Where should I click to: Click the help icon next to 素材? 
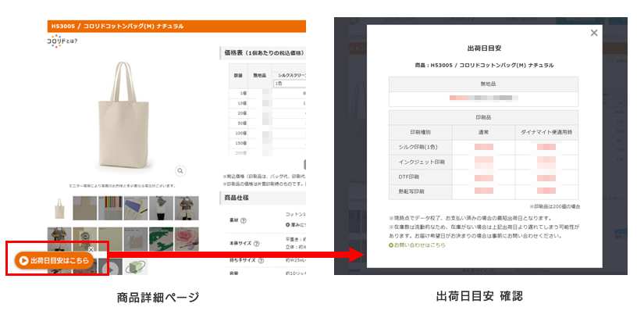point(244,222)
